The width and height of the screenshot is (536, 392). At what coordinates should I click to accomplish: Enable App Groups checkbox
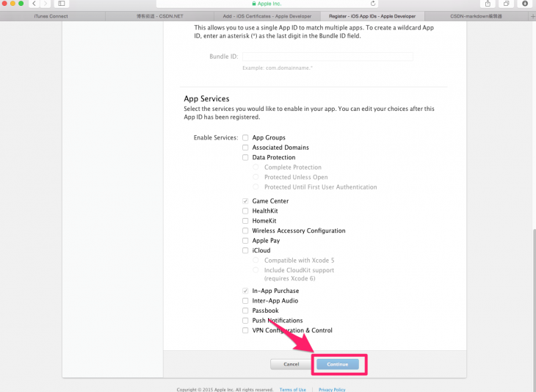(245, 138)
